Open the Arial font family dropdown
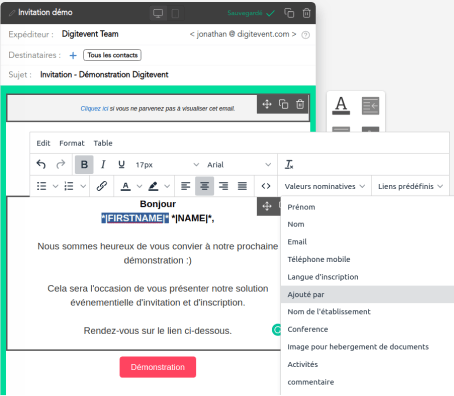The image size is (454, 396). coord(239,165)
